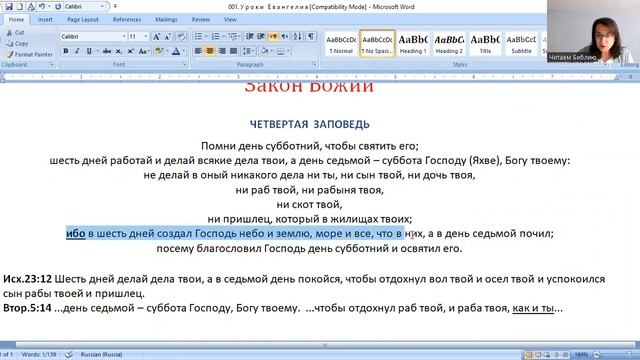Image resolution: width=640 pixels, height=360 pixels.
Task: Apply No Spacing style
Action: (377, 44)
